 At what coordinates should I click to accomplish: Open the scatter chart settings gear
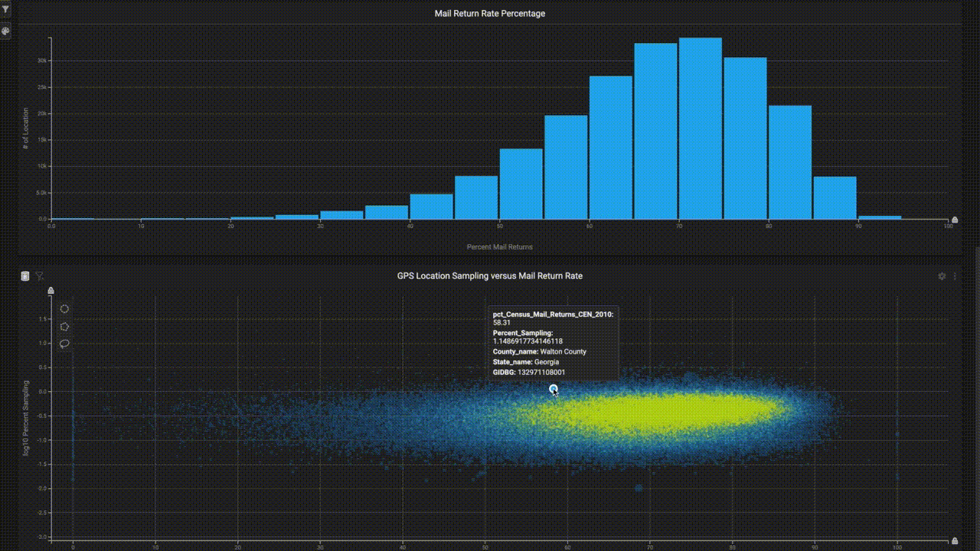coord(942,276)
